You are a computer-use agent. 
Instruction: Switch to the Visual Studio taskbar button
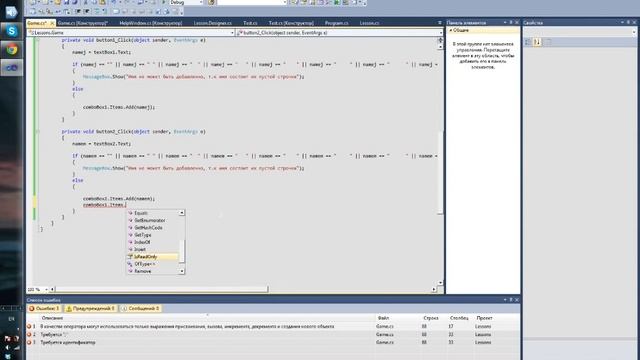click(x=11, y=68)
